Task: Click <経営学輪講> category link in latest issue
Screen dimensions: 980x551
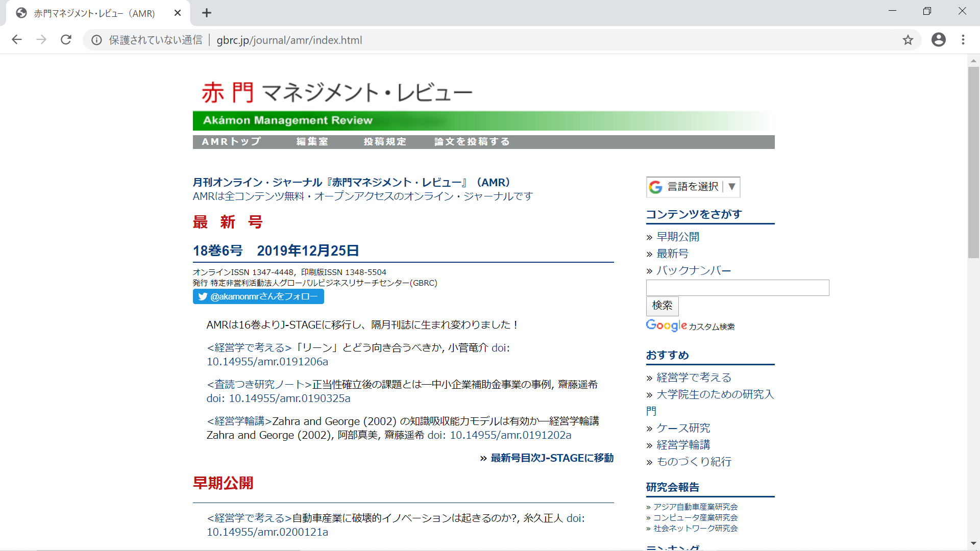Action: (239, 421)
